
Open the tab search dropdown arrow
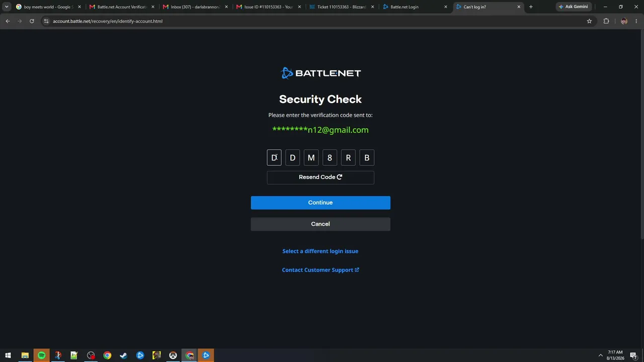coord(7,7)
